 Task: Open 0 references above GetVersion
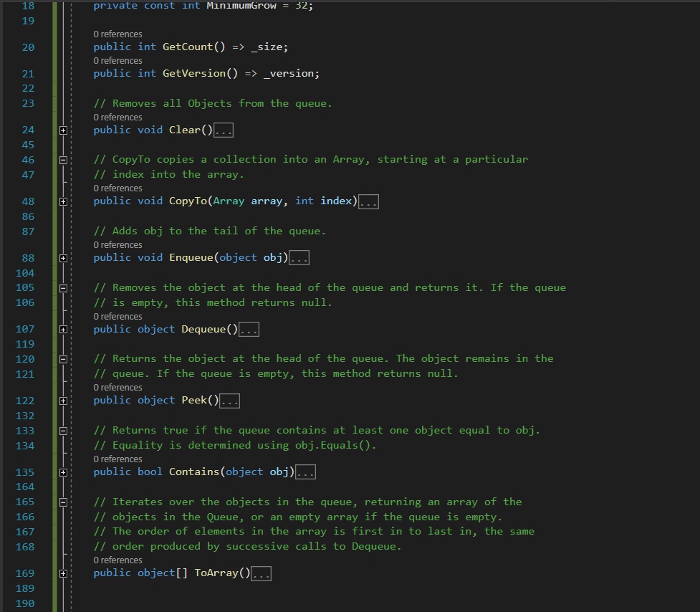tap(118, 60)
